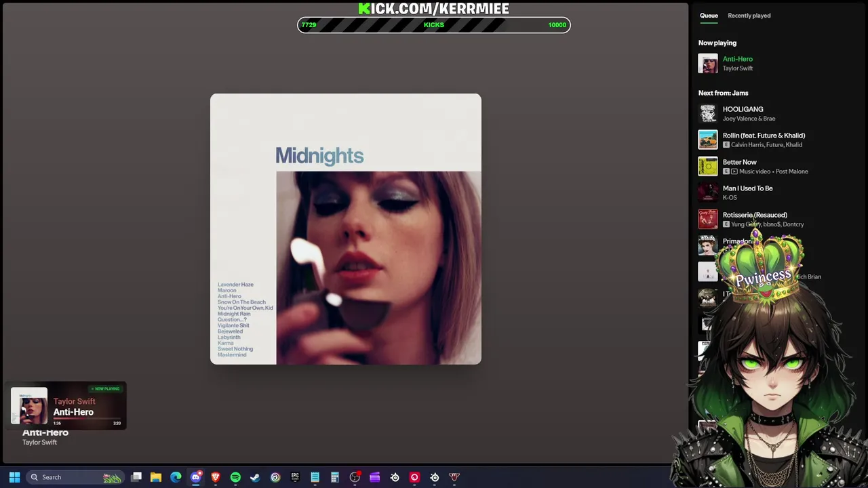Open Notepad from the taskbar
868x488 pixels.
315,477
